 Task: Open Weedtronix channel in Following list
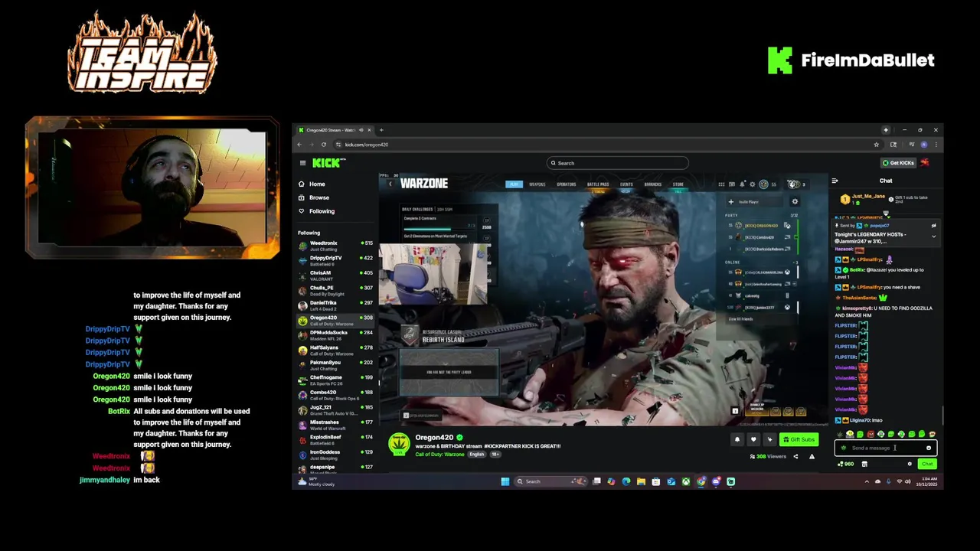click(335, 246)
